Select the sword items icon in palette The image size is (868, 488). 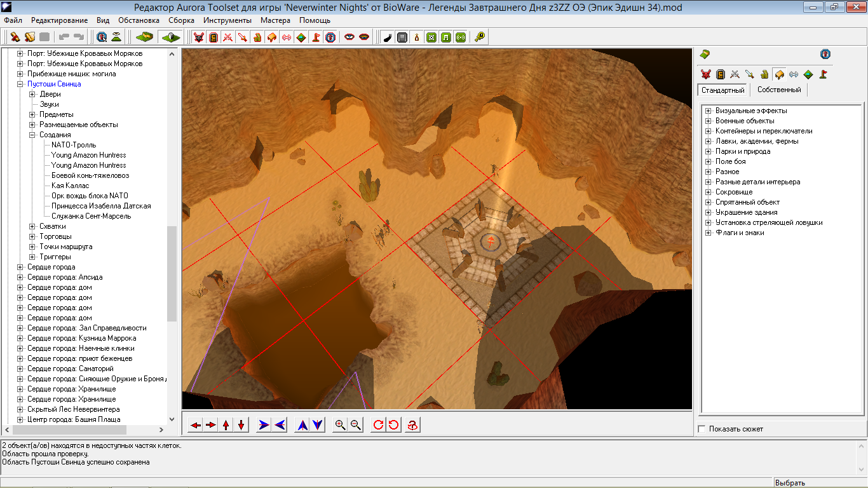coord(750,74)
